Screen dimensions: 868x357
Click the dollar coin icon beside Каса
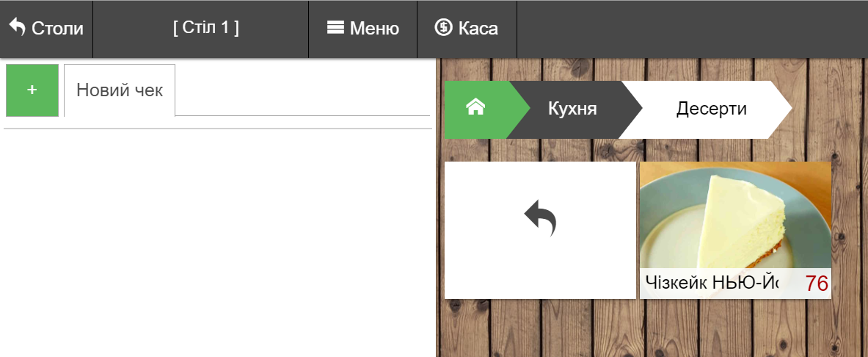pyautogui.click(x=443, y=28)
